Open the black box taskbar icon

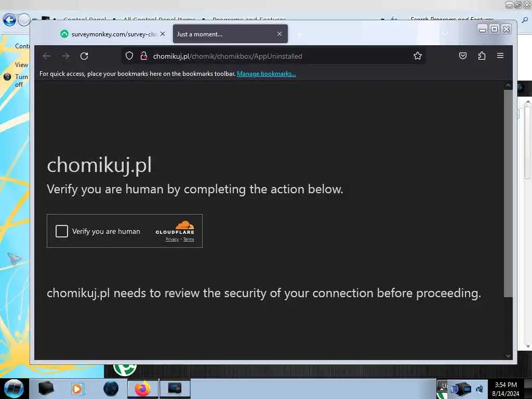click(46, 389)
